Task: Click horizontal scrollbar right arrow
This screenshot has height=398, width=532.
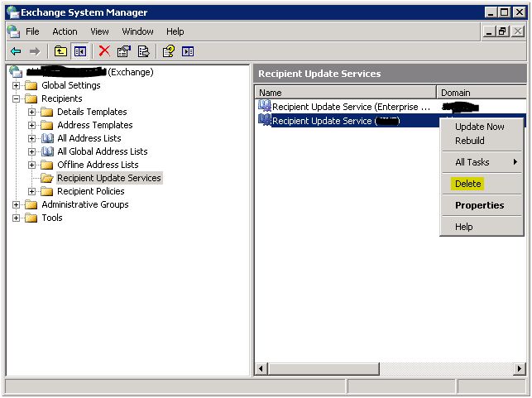Action: pos(520,368)
